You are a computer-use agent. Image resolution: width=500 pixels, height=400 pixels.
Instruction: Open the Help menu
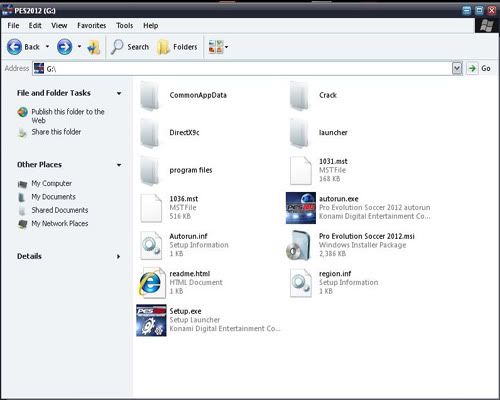[151, 26]
